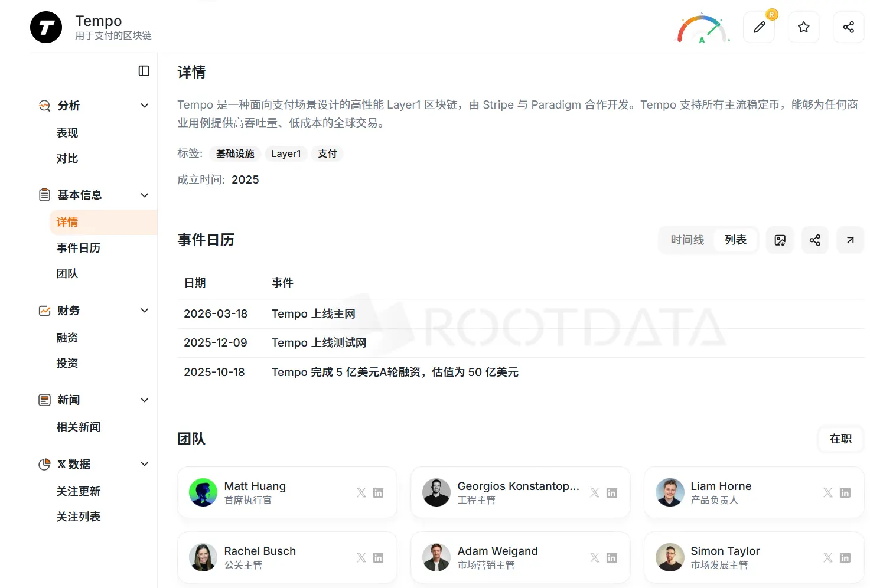Save event calendar as image icon
This screenshot has width=870, height=588.
coord(780,240)
